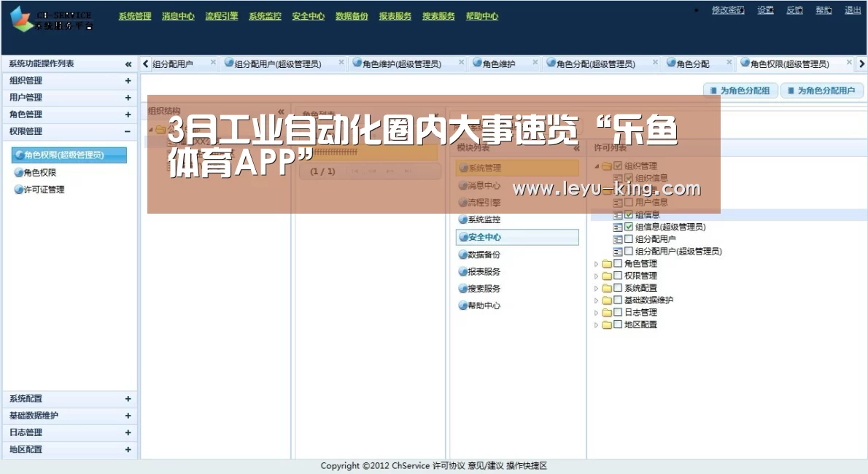Collapse the 系统功能操作列表 sidebar panel
The width and height of the screenshot is (868, 474).
pyautogui.click(x=128, y=64)
